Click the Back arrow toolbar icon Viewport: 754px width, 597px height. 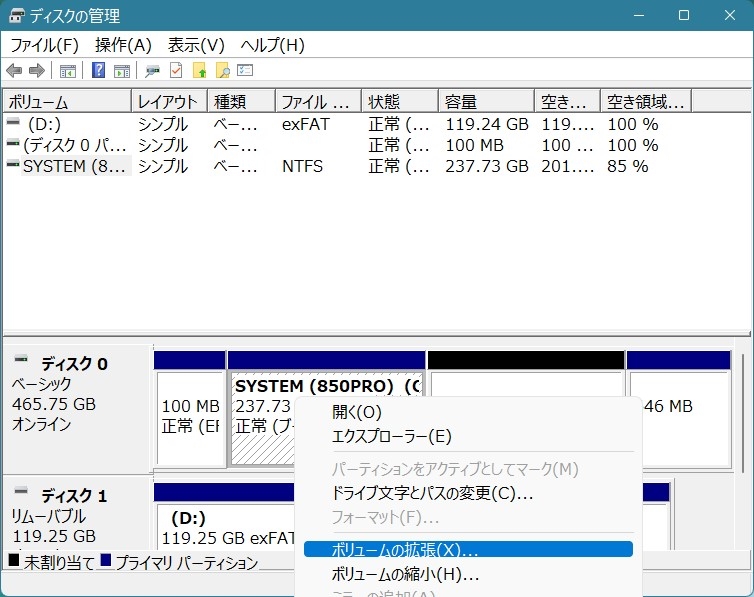click(14, 71)
